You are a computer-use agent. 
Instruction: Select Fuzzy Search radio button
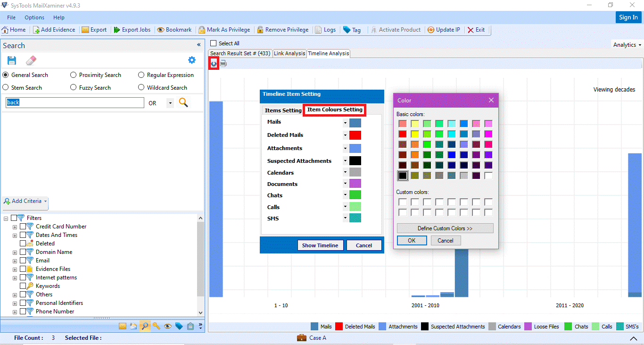click(x=73, y=87)
